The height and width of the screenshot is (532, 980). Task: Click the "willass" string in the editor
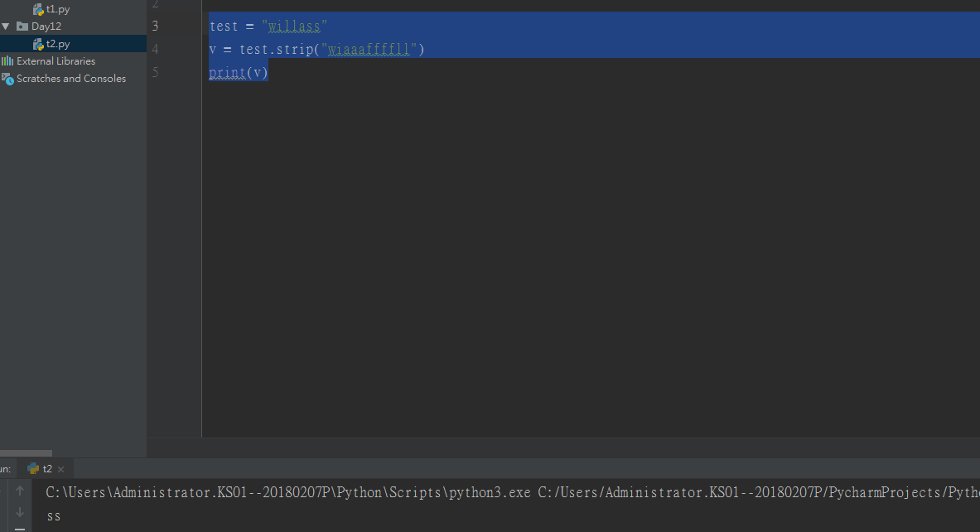coord(295,27)
